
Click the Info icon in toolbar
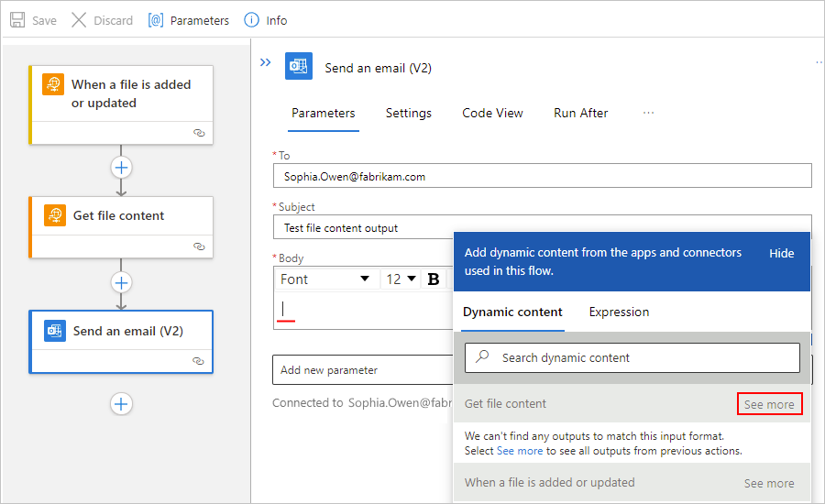point(251,20)
